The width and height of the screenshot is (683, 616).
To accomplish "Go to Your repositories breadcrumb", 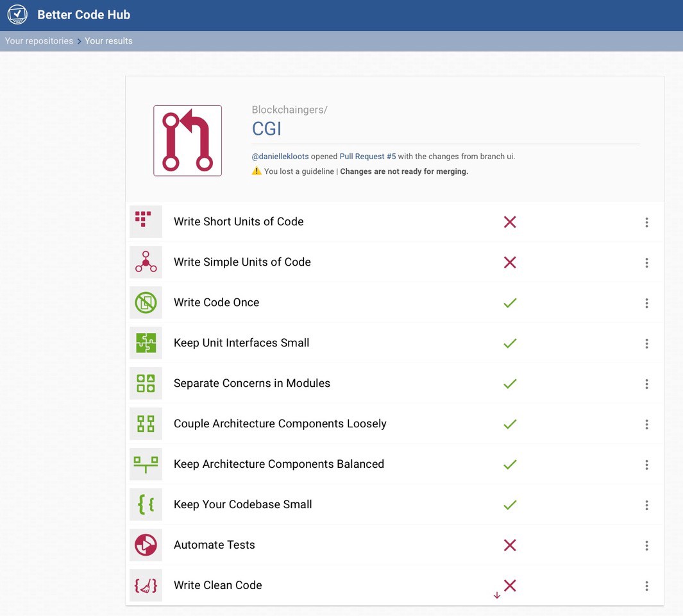I will point(39,40).
